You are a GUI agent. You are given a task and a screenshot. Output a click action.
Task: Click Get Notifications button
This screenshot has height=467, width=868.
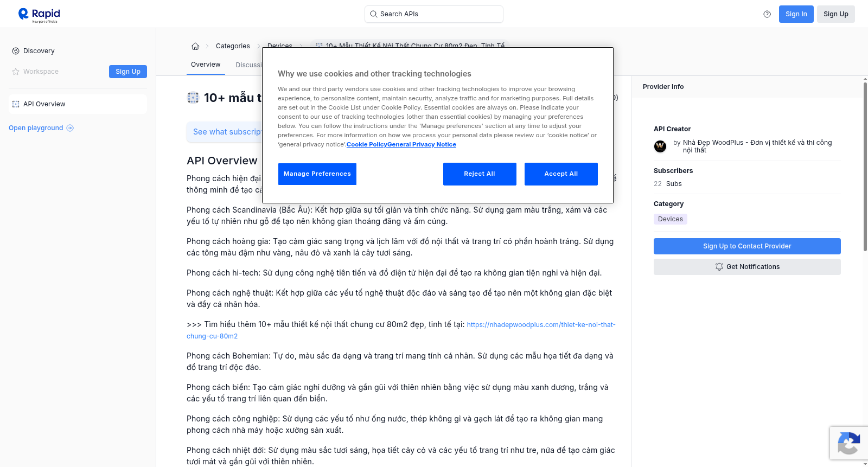pyautogui.click(x=747, y=267)
